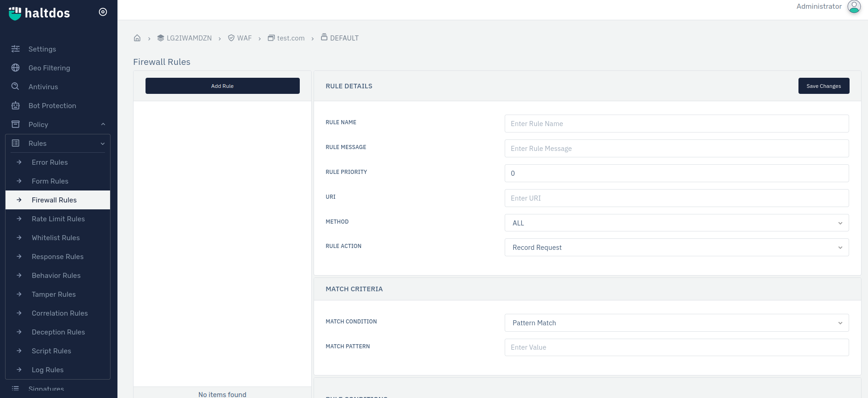The height and width of the screenshot is (398, 868).
Task: Go to WAF breadcrumb link
Action: click(245, 38)
